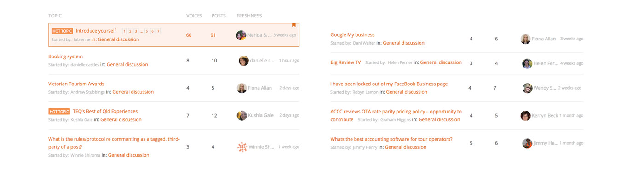Go to page 7 of Introduce yourself
644x180 pixels.
tap(158, 31)
